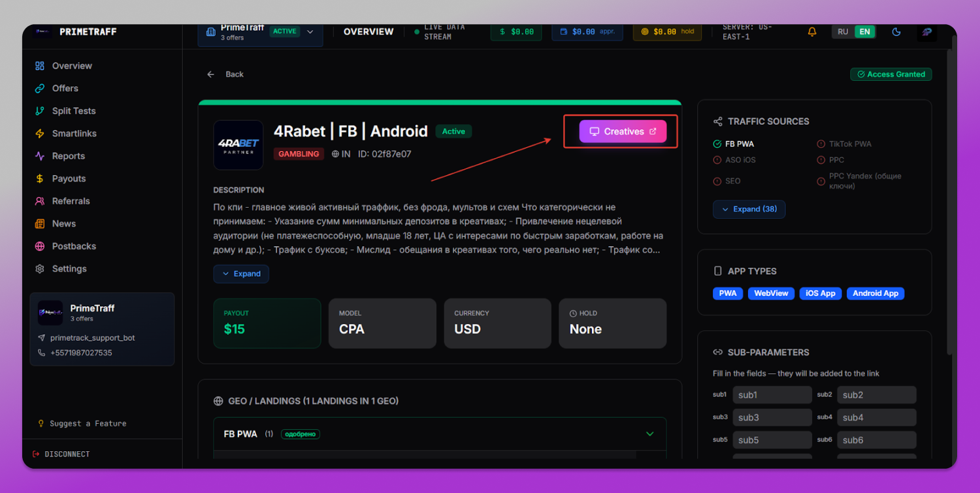Click the SEO traffic source

[727, 181]
